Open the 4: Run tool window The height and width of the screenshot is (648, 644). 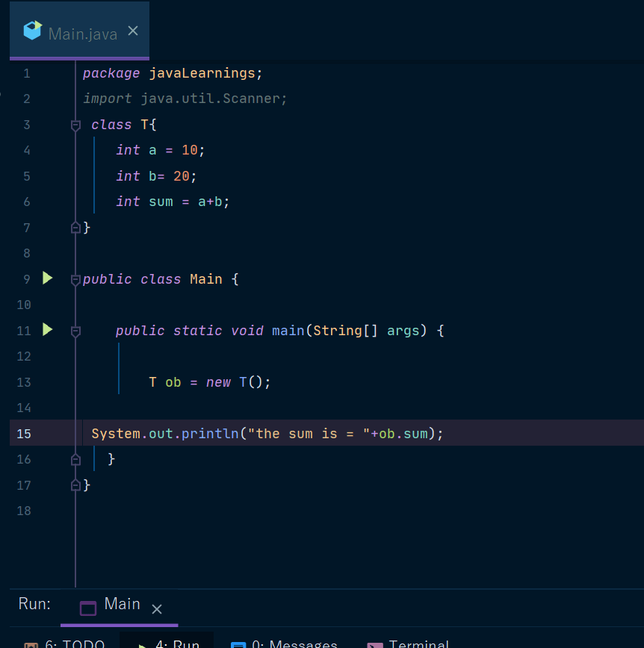167,643
